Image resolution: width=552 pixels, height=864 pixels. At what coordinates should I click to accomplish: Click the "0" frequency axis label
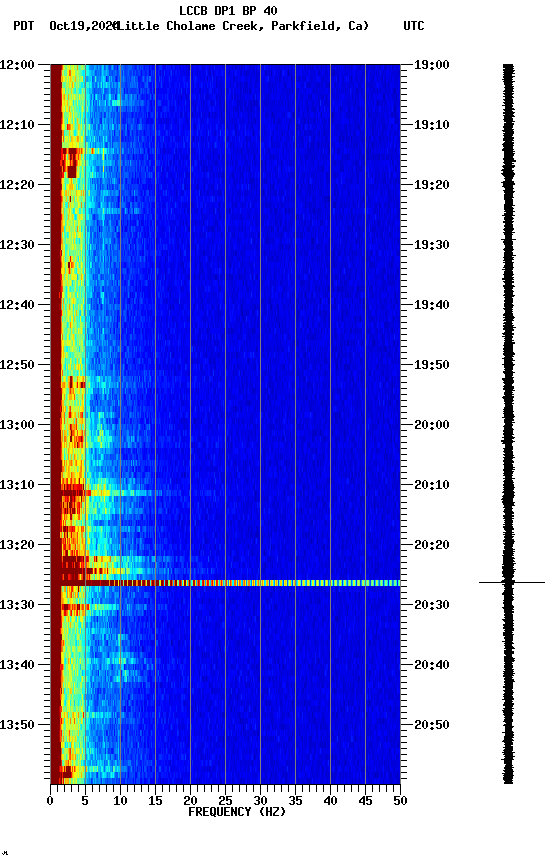[x=50, y=801]
